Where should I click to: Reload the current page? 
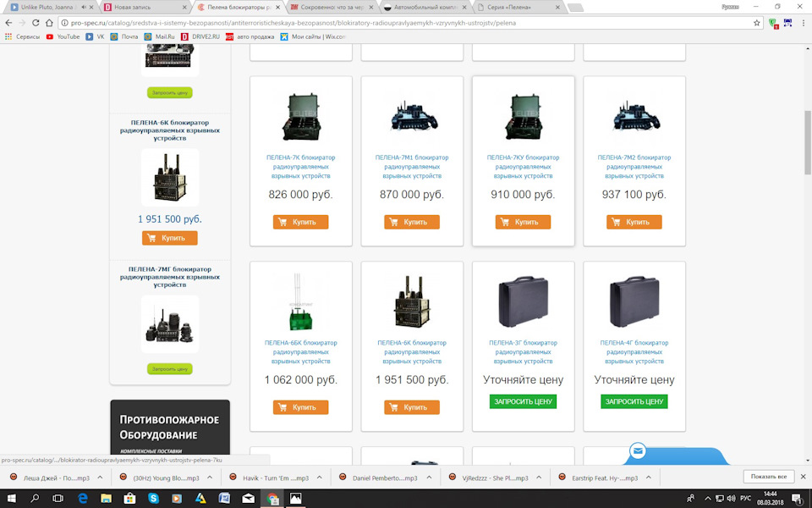point(36,23)
